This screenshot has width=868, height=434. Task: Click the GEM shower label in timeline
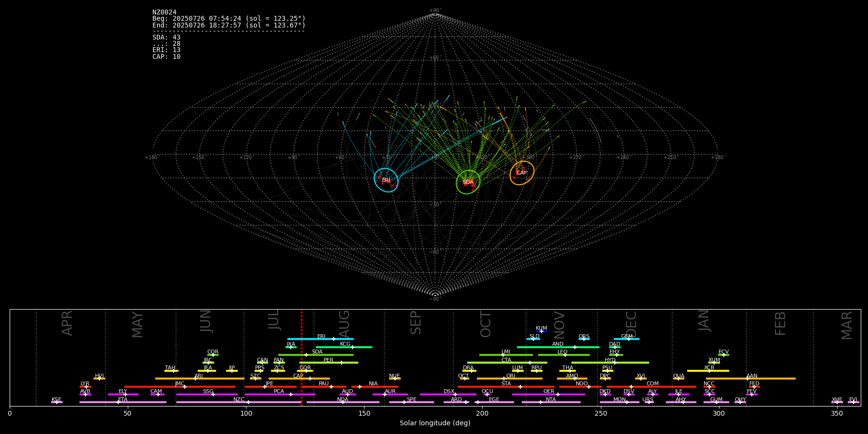point(627,337)
